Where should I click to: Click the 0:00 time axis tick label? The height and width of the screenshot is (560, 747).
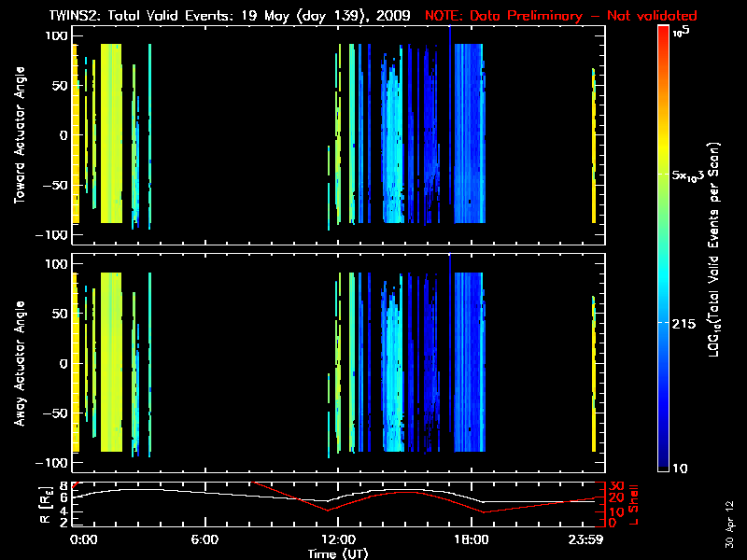click(x=83, y=539)
